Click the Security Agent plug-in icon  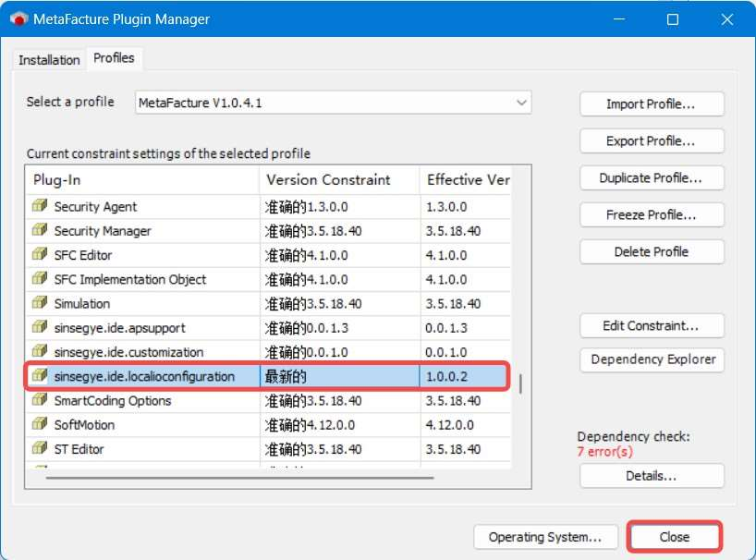pos(40,207)
